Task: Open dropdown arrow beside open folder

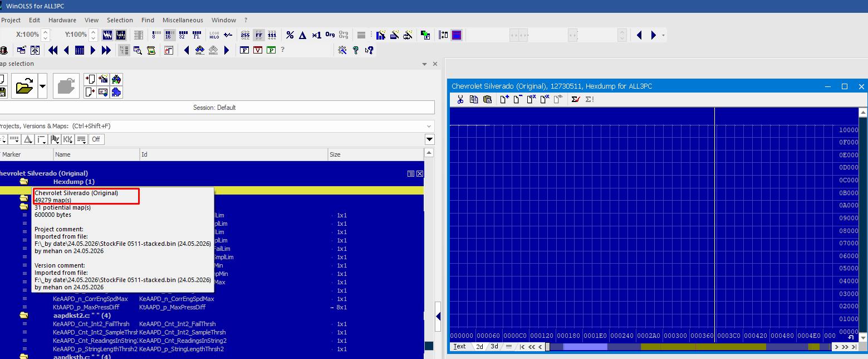Action: pyautogui.click(x=42, y=86)
